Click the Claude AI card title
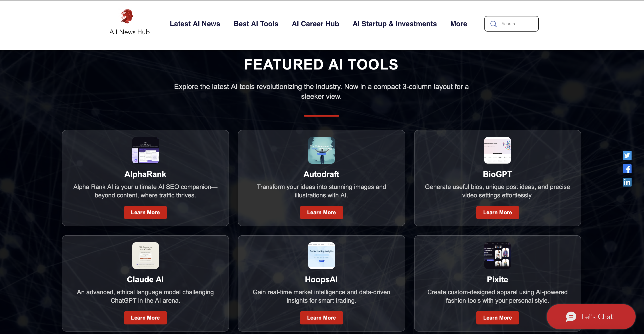 (145, 279)
